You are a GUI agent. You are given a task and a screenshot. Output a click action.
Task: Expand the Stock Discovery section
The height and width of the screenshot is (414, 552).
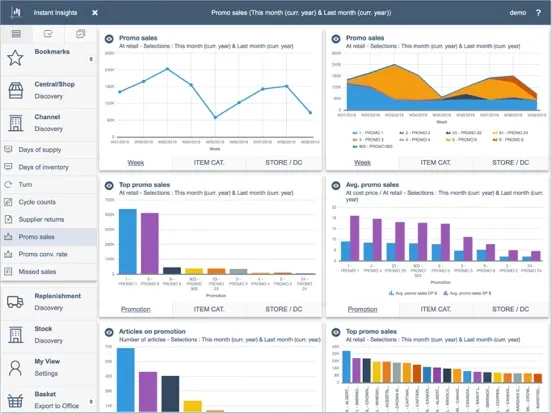49,334
